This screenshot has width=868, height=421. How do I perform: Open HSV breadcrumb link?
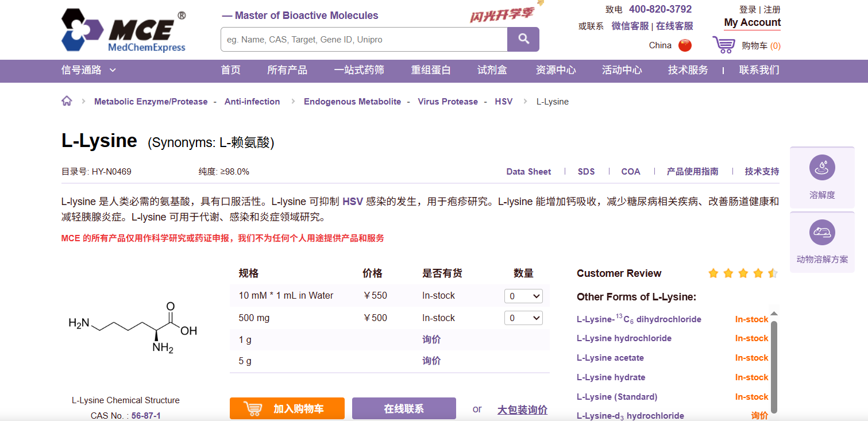coord(504,102)
